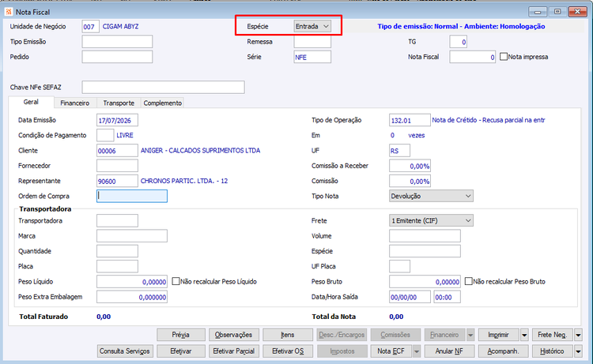
Task: Click the Remessa input field
Action: pos(312,42)
